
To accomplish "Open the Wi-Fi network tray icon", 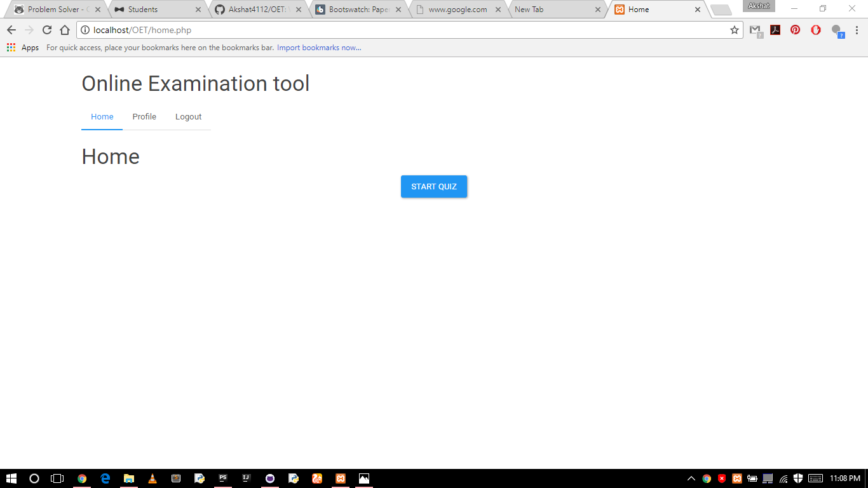I will pos(783,478).
